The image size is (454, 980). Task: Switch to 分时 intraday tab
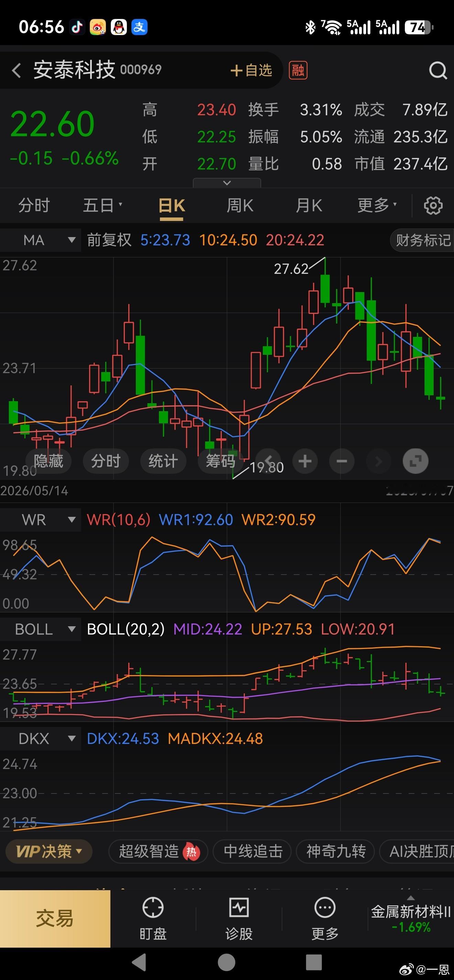coord(34,205)
